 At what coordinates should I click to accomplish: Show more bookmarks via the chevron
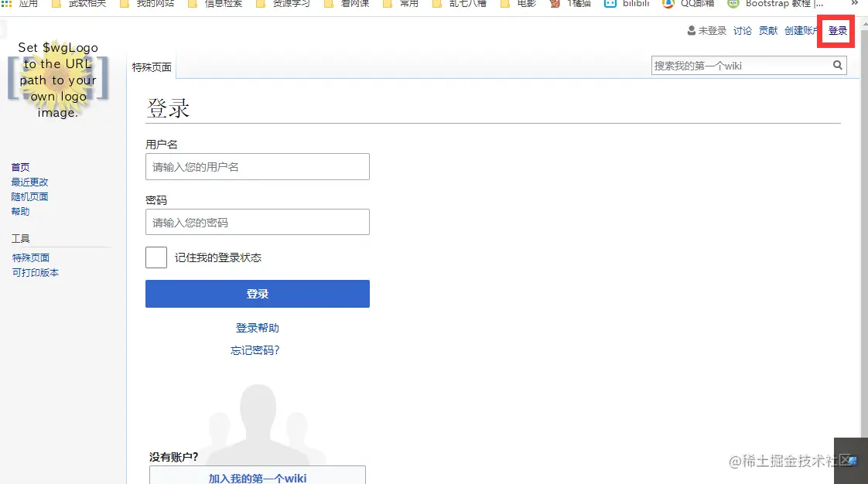pyautogui.click(x=854, y=3)
